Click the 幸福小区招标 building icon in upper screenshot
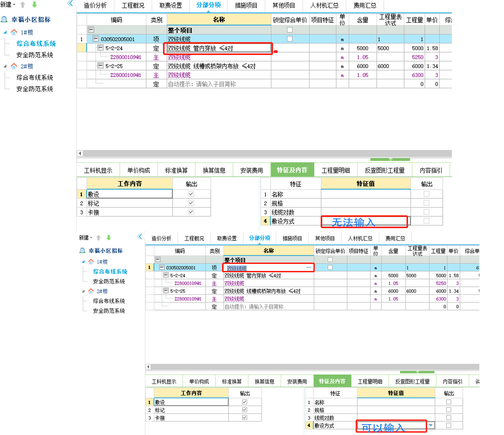This screenshot has height=435, width=504. tap(4, 20)
